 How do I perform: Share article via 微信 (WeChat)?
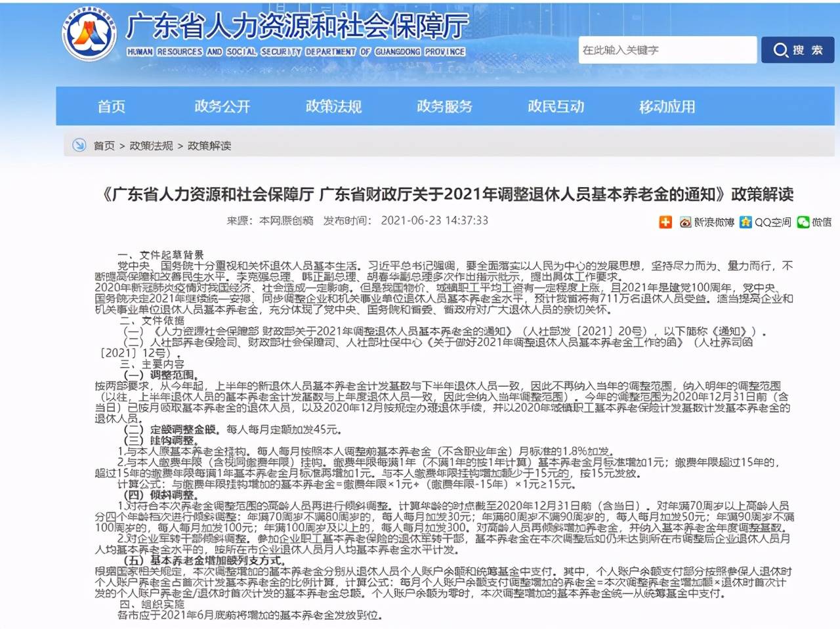pos(804,222)
